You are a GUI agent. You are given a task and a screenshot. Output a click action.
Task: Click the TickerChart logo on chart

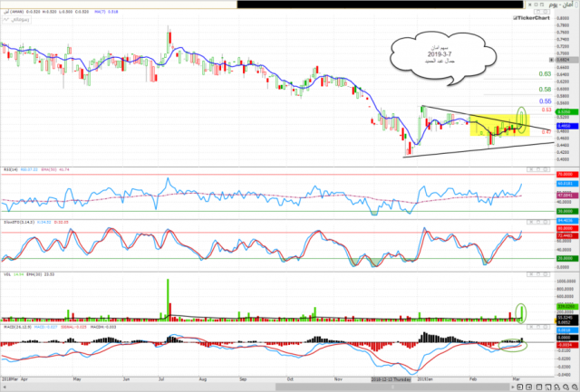532,18
